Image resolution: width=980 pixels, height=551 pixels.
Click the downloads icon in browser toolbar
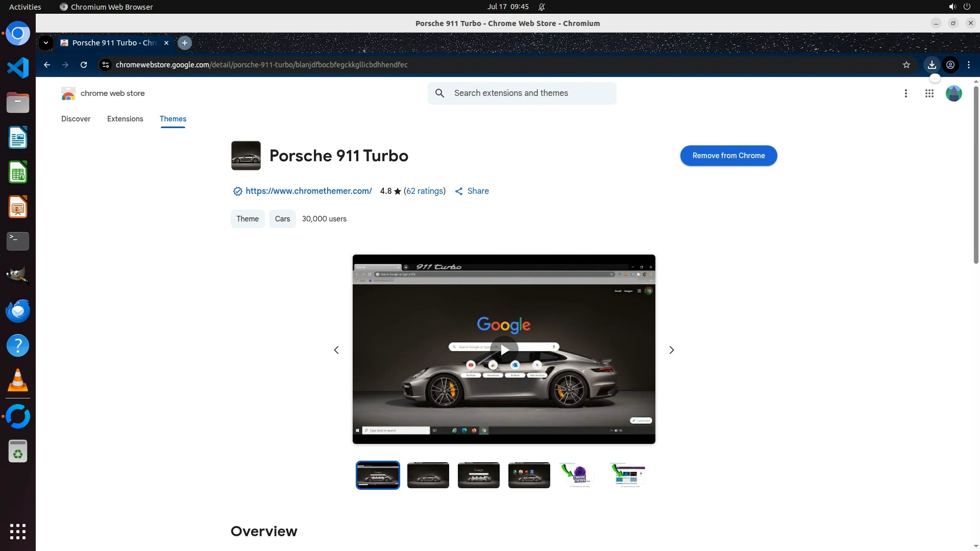[x=932, y=65]
